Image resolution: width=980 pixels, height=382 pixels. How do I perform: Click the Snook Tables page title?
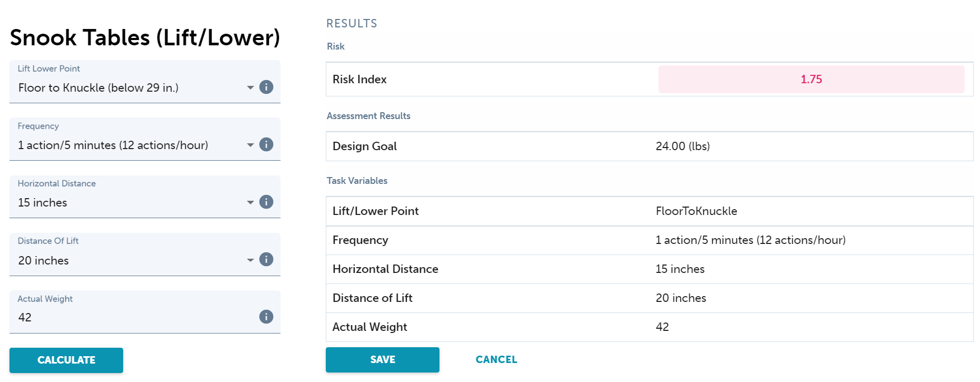[146, 37]
